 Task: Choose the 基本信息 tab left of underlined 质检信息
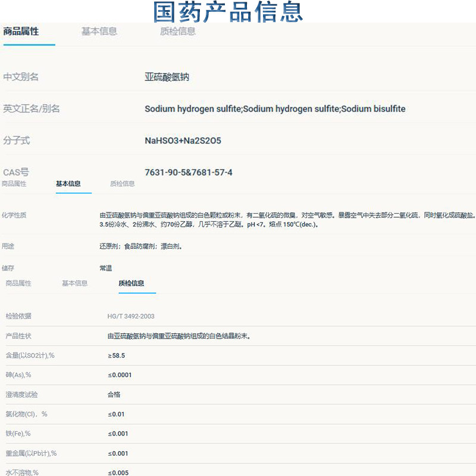click(x=75, y=283)
